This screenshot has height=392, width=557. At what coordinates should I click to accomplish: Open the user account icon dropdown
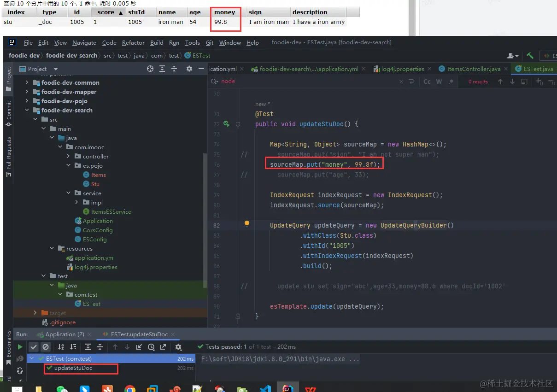tap(513, 56)
